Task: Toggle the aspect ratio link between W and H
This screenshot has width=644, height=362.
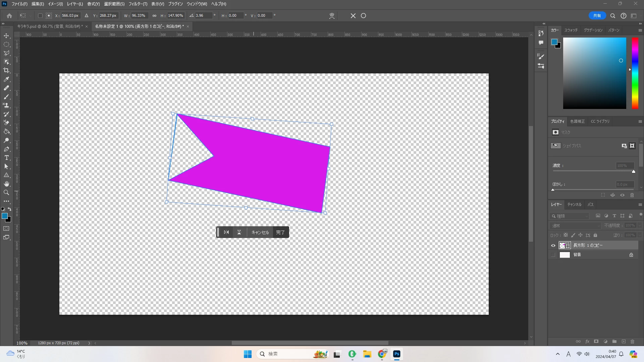Action: (x=154, y=16)
